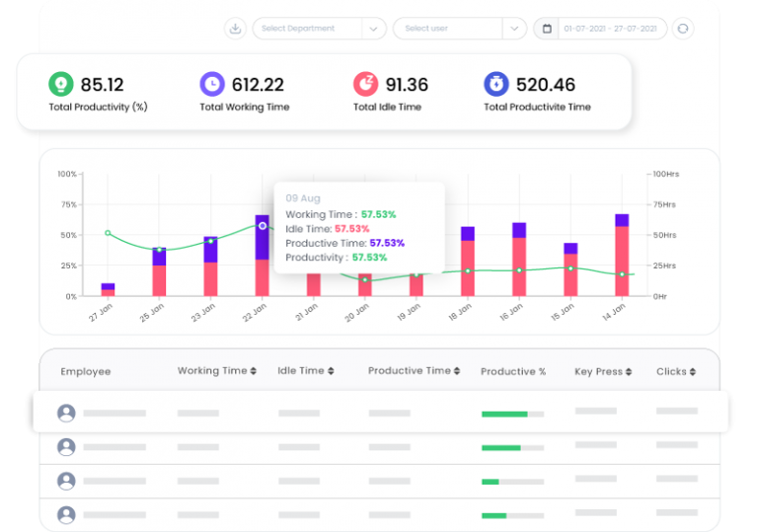Sort by Productive Time column

tap(457, 371)
